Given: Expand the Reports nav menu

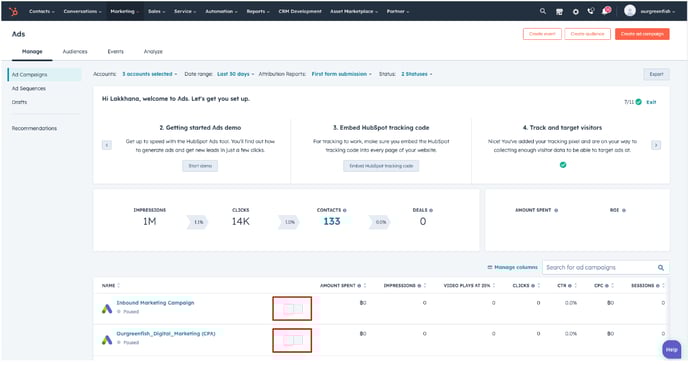Looking at the screenshot, I should 258,11.
